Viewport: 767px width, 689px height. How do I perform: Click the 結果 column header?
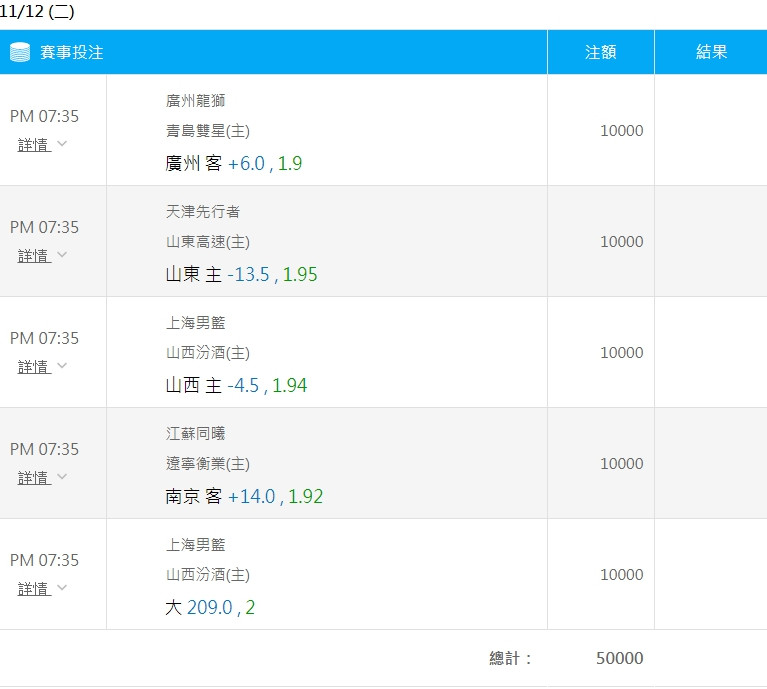tap(711, 52)
